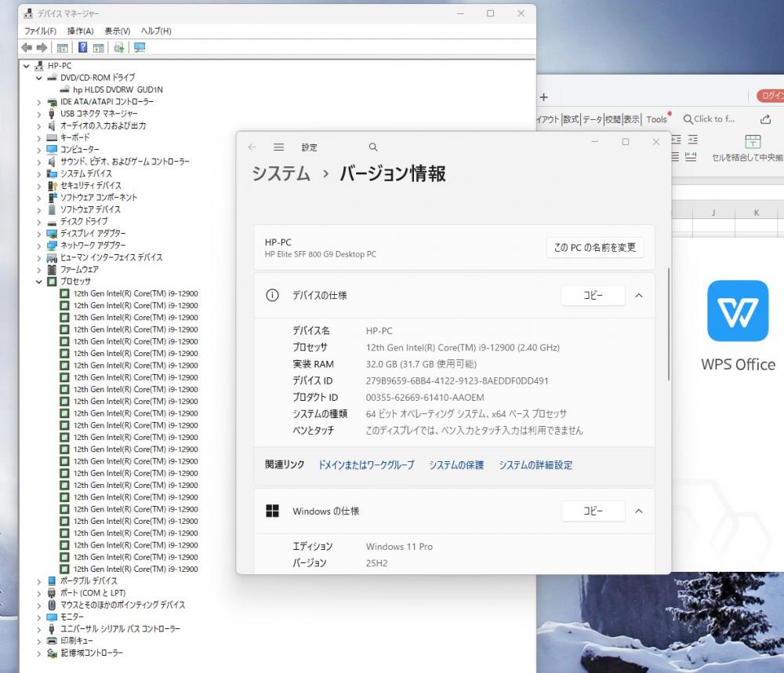Screen dimensions: 784x673
Task: Collapse the プロセッサ node
Action: tap(39, 282)
